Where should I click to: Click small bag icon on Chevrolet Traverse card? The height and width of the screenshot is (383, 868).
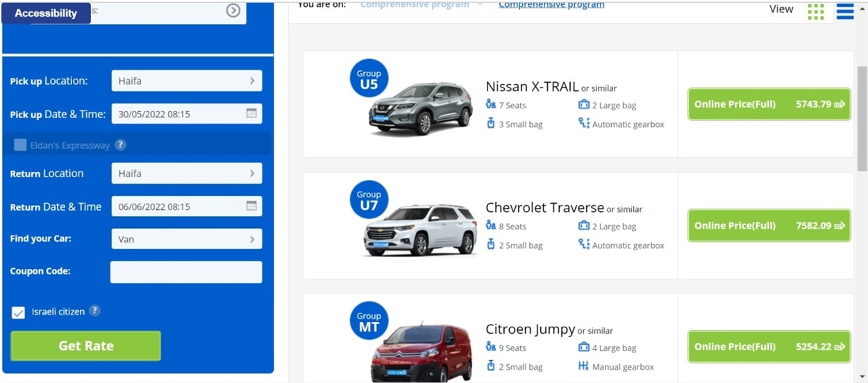pos(491,244)
